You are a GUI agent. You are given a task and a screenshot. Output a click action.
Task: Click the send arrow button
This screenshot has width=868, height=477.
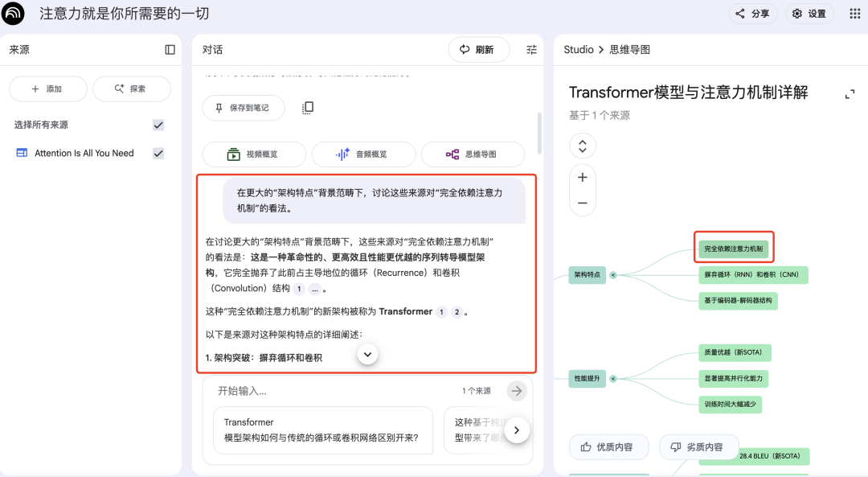517,391
